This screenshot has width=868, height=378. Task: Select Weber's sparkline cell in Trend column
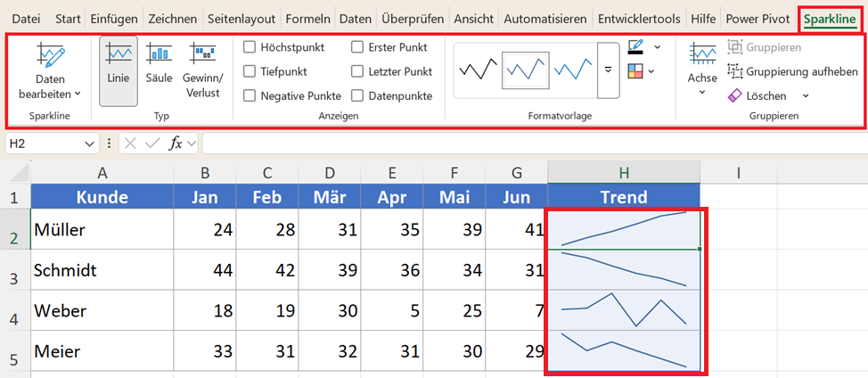(x=624, y=310)
